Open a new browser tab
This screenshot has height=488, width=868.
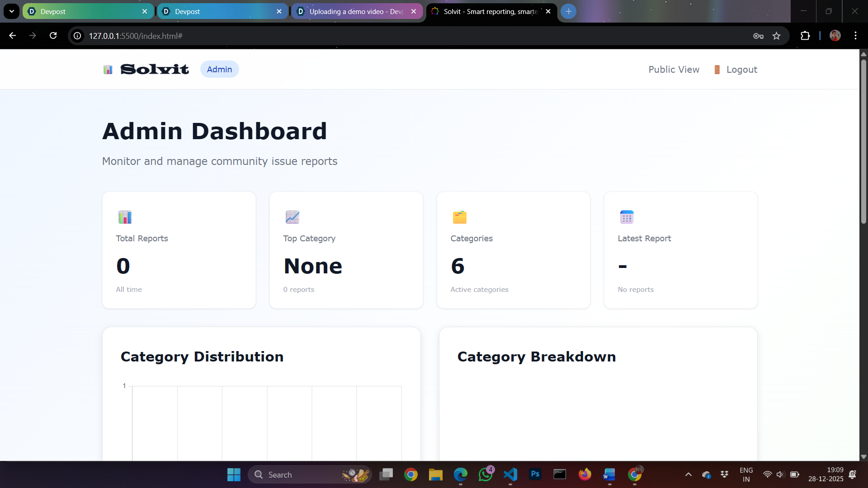pyautogui.click(x=568, y=11)
